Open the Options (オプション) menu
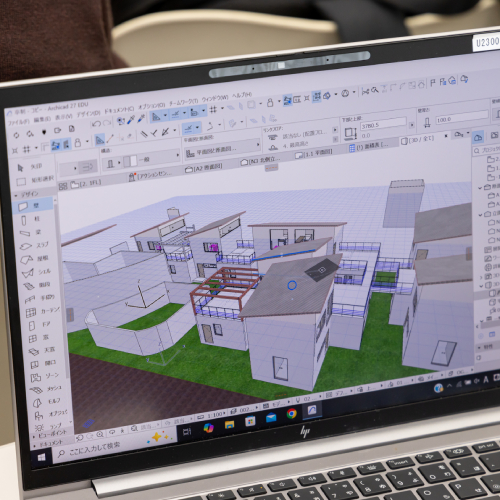Viewport: 500px width, 500px height. [152, 106]
